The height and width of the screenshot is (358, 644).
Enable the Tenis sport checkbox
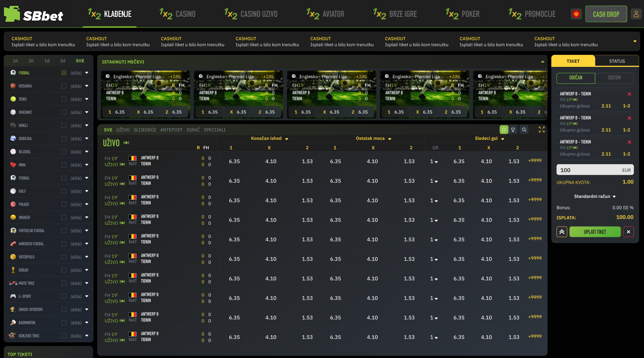click(64, 99)
